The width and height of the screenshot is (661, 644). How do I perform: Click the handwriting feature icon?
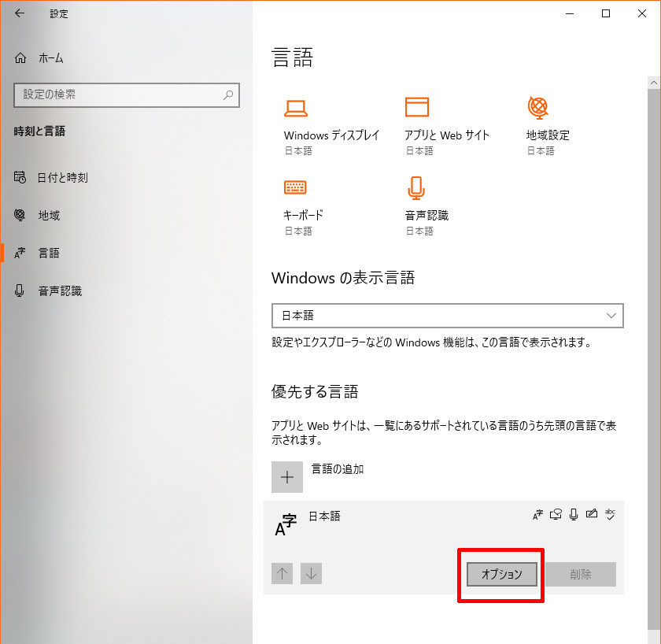(592, 513)
